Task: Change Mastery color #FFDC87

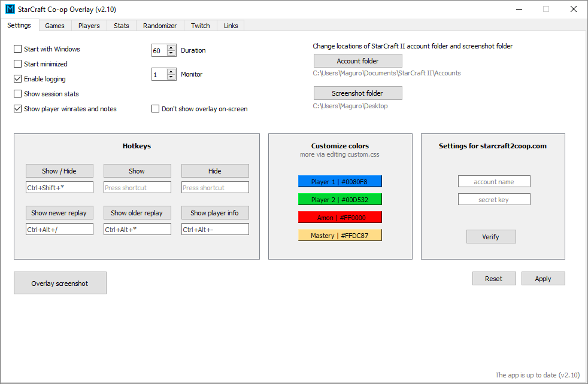Action: (340, 235)
